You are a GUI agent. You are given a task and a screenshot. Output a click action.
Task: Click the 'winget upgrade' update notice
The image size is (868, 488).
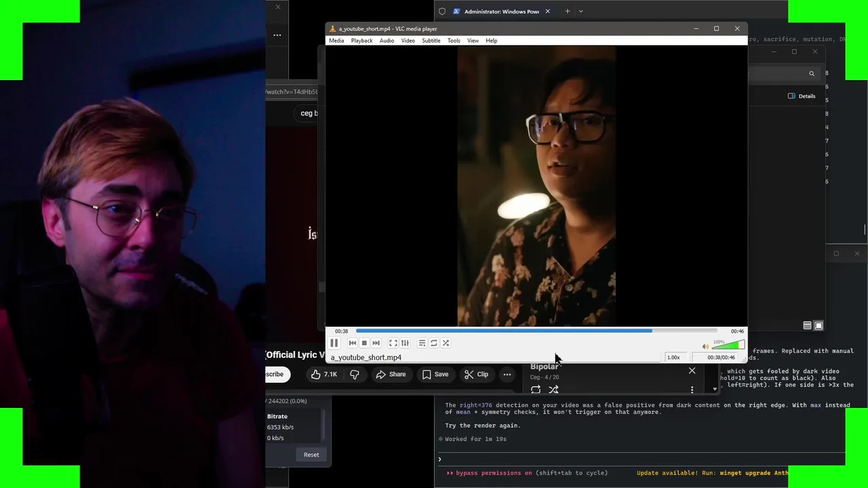point(712,473)
